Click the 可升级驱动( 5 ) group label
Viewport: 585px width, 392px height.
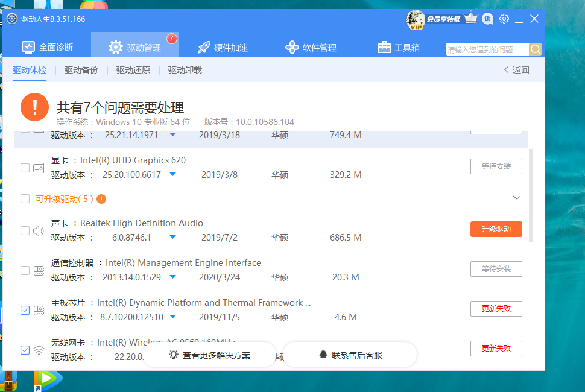[x=64, y=199]
